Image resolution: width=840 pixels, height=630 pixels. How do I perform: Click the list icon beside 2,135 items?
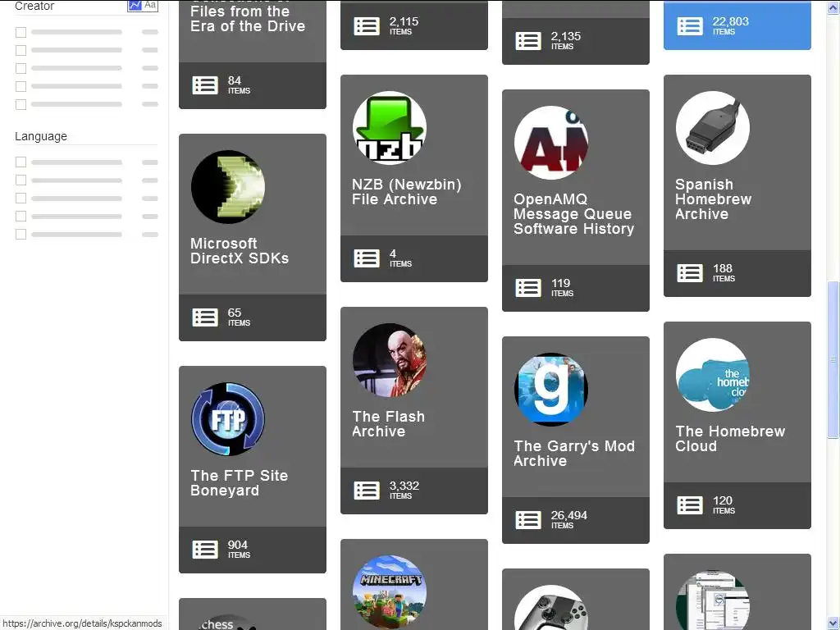pos(528,41)
